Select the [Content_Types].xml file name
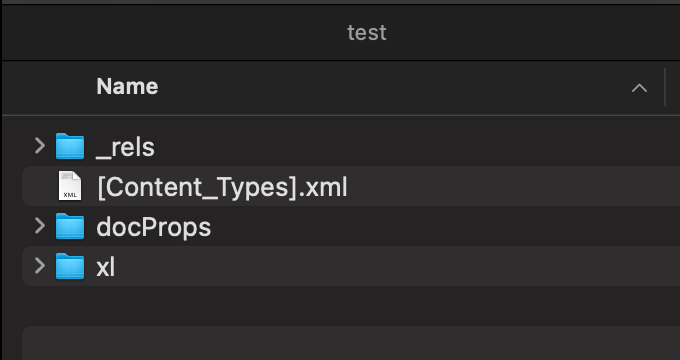Image resolution: width=680 pixels, height=360 pixels. coord(222,187)
